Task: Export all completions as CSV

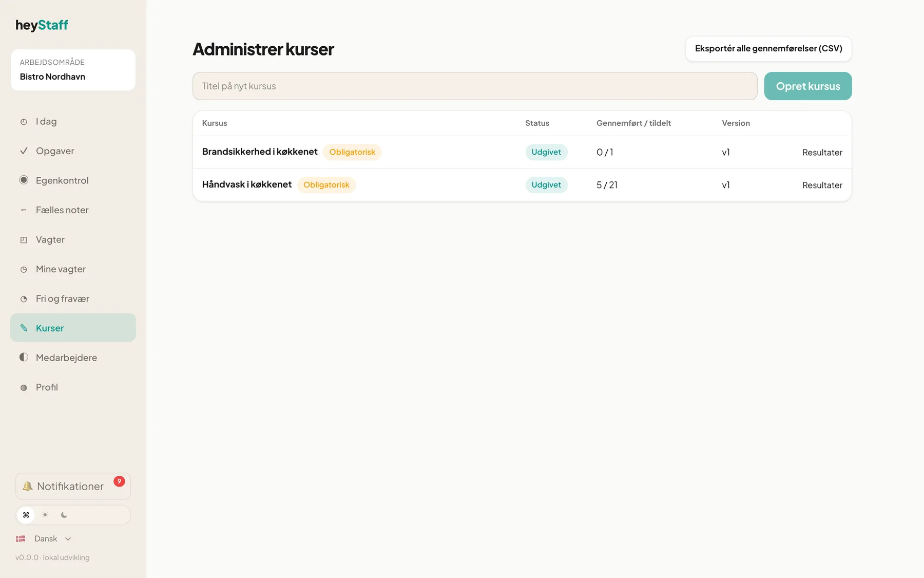Action: point(768,48)
